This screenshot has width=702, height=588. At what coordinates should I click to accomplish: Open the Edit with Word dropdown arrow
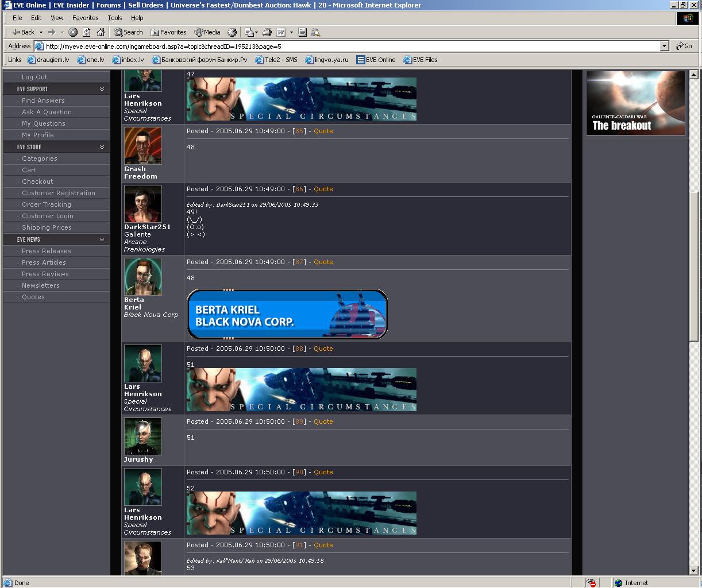point(291,32)
